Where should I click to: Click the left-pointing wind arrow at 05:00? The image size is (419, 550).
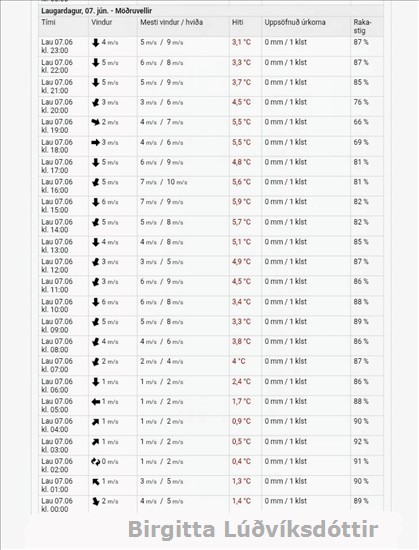pyautogui.click(x=96, y=402)
